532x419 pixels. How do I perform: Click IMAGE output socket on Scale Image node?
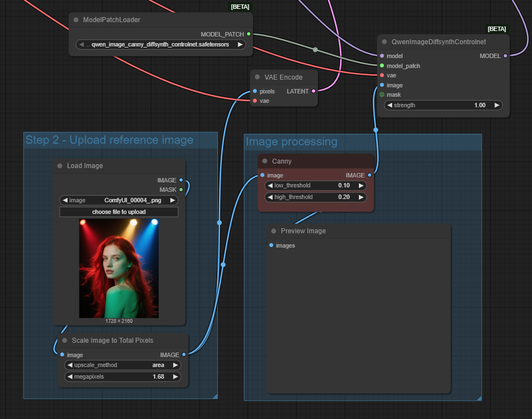(x=184, y=354)
